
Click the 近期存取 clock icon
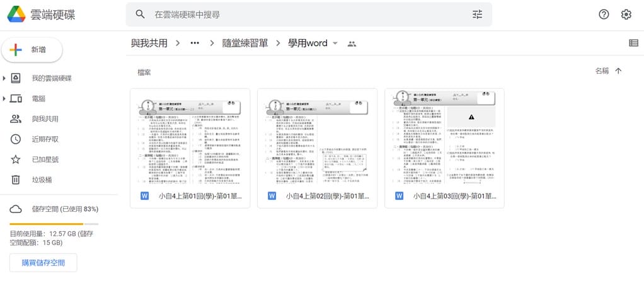click(x=16, y=139)
